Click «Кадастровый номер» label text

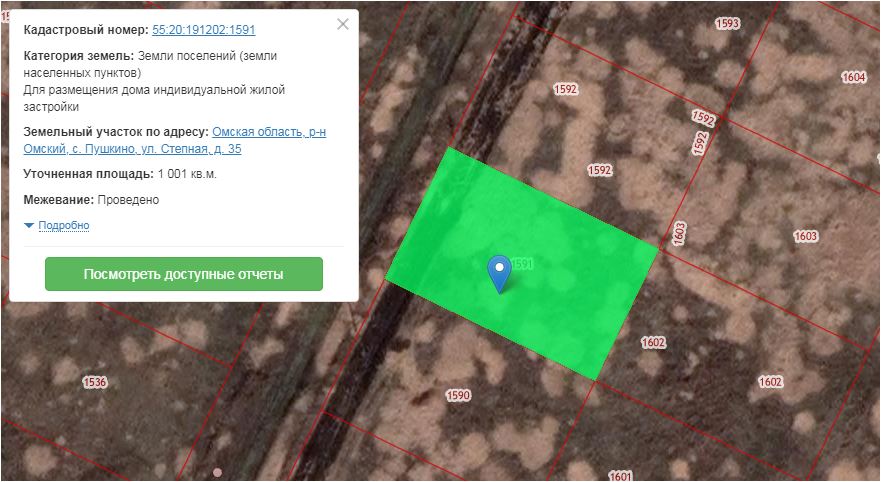[x=86, y=30]
